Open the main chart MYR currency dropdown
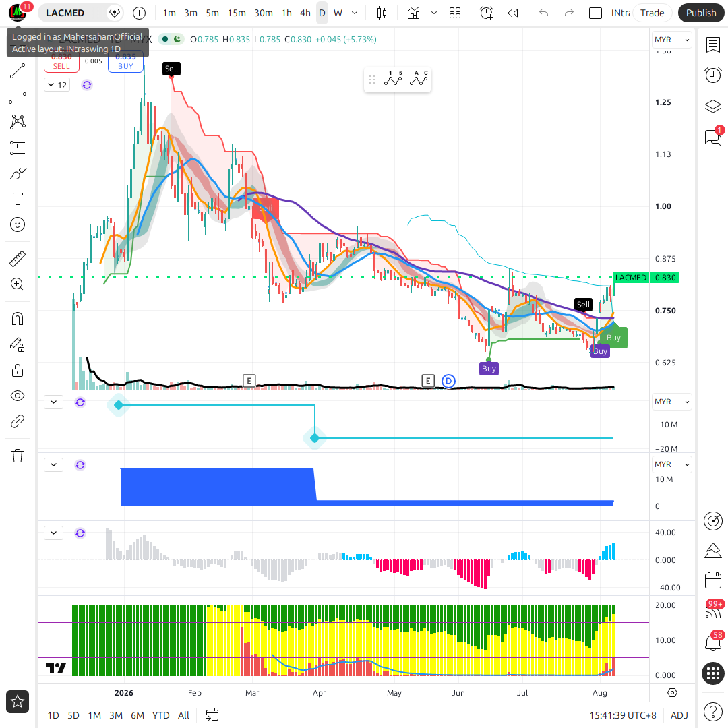The image size is (728, 728). point(671,40)
